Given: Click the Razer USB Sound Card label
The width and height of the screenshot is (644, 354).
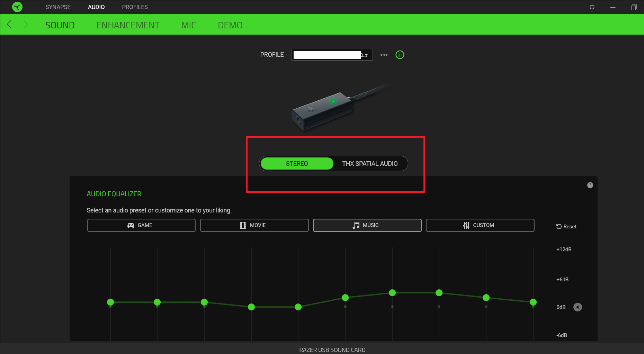Looking at the screenshot, I should tap(332, 350).
